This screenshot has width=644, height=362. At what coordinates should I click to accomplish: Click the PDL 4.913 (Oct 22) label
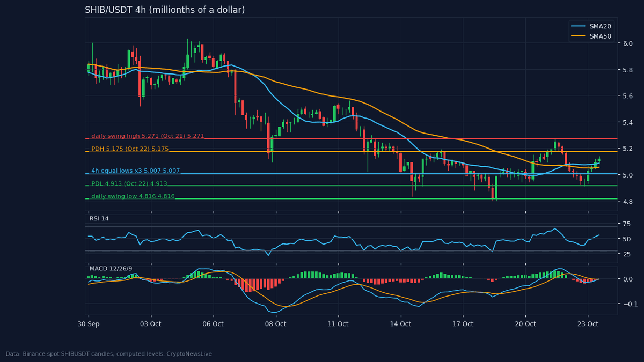pos(129,184)
